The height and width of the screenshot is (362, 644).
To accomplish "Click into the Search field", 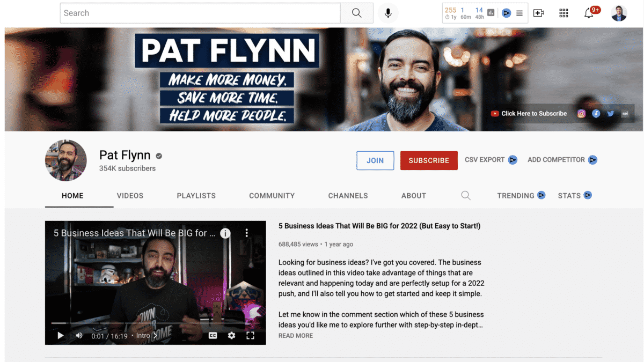I will click(200, 13).
